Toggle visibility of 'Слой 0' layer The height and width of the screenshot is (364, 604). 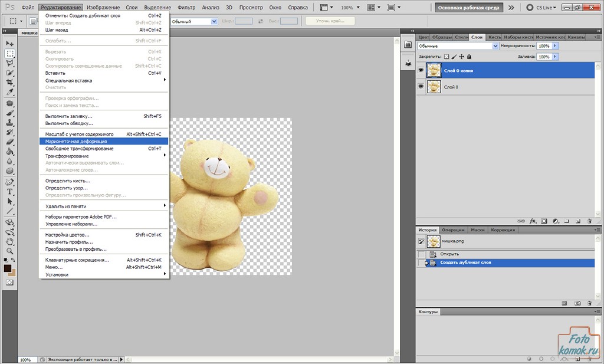pyautogui.click(x=421, y=86)
